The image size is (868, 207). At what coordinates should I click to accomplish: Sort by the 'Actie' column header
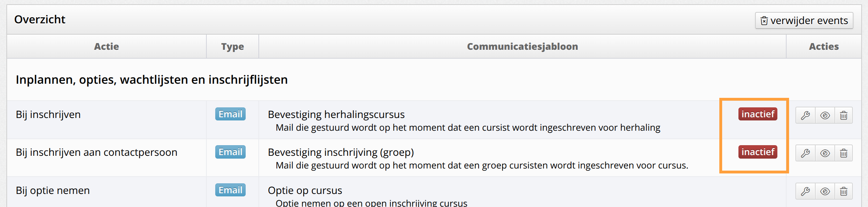107,46
